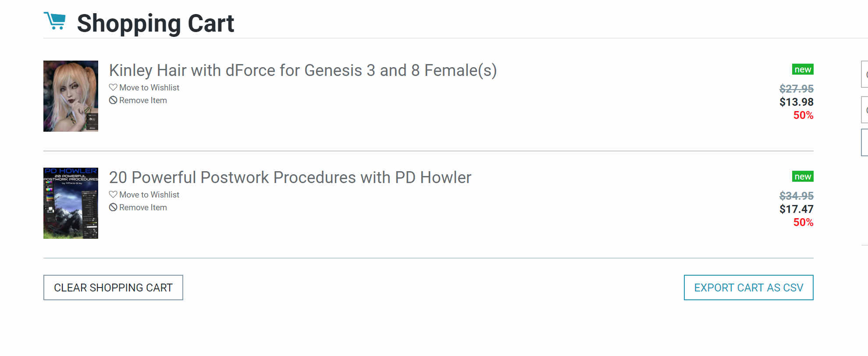Viewport: 868px width, 356px height.
Task: Click the heart icon for Kinley Hair
Action: pos(113,87)
